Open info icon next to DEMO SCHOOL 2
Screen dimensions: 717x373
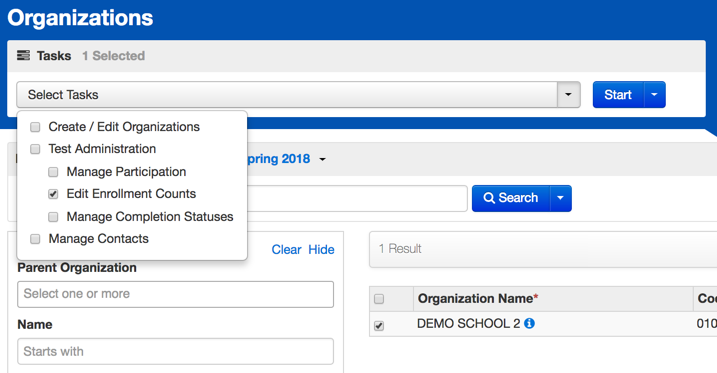529,324
